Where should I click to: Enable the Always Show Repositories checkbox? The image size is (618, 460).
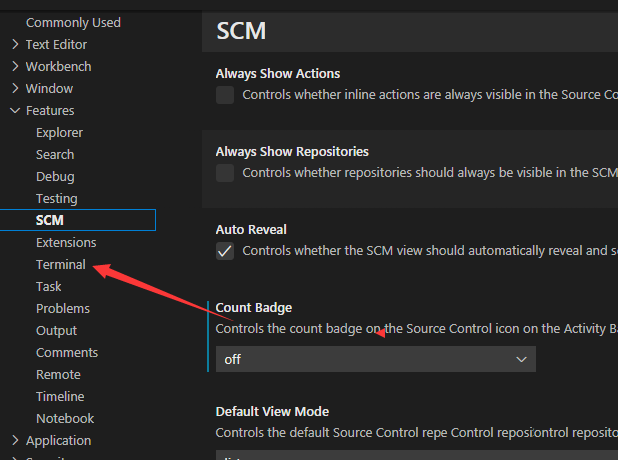pos(225,173)
